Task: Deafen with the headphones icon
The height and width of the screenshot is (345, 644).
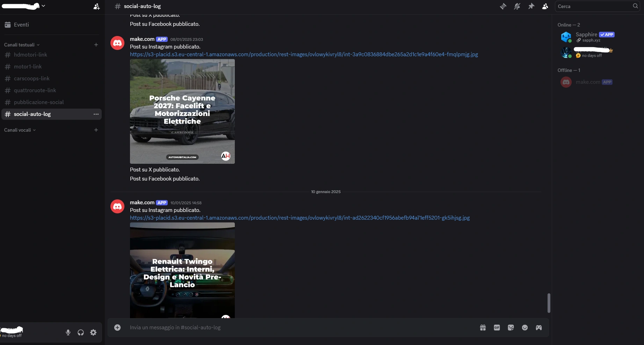Action: pos(81,332)
